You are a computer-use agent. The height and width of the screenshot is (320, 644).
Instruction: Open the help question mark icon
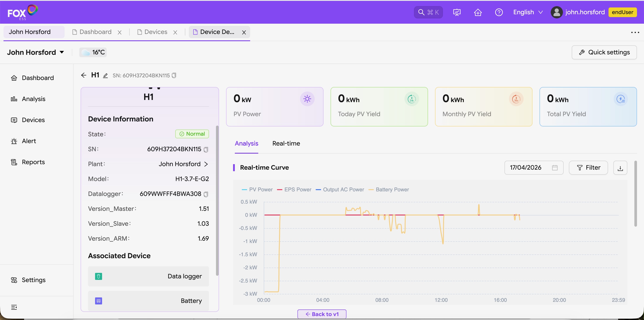pos(499,12)
